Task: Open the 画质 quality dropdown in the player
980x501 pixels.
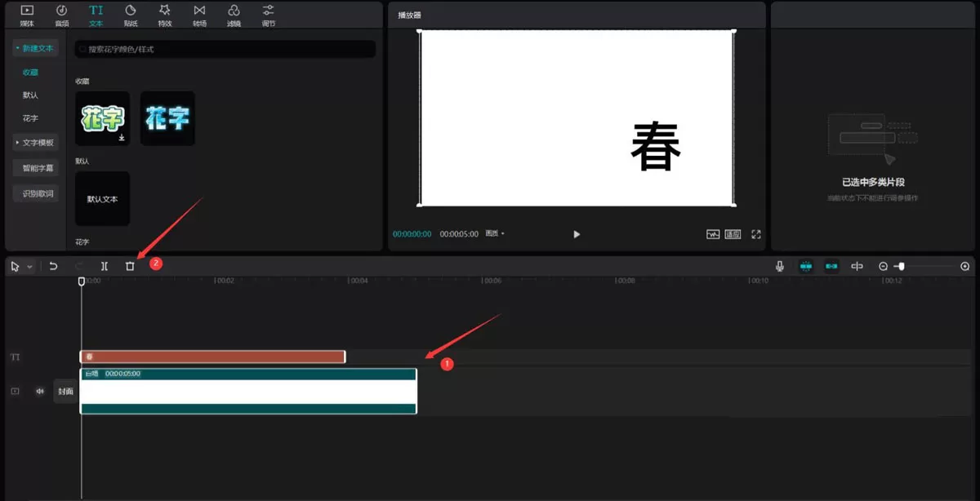Action: point(495,234)
